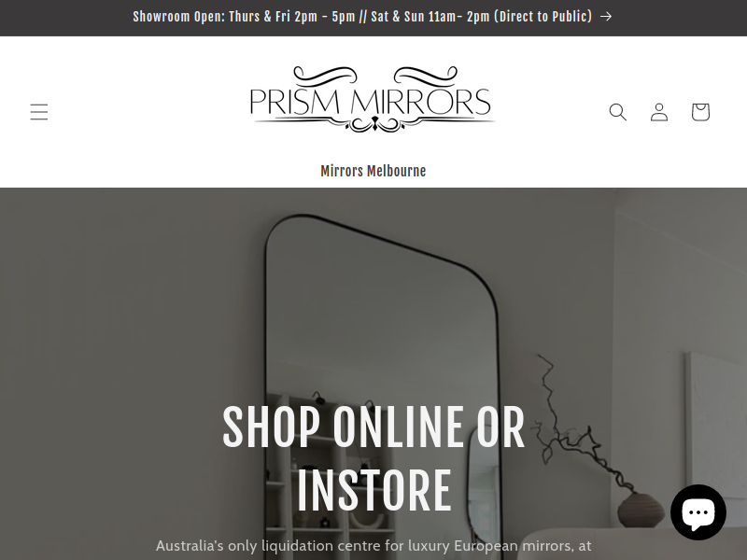Click the ornamental swirl above the logo
747x560 pixels.
374,75
